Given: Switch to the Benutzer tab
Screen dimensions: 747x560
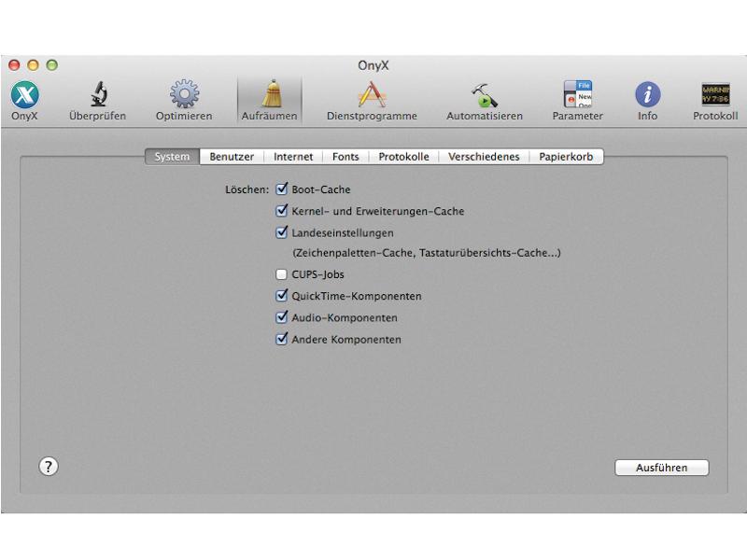Looking at the screenshot, I should coord(232,157).
